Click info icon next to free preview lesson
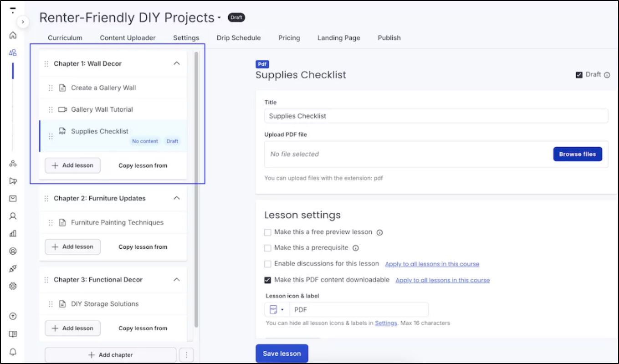 379,232
